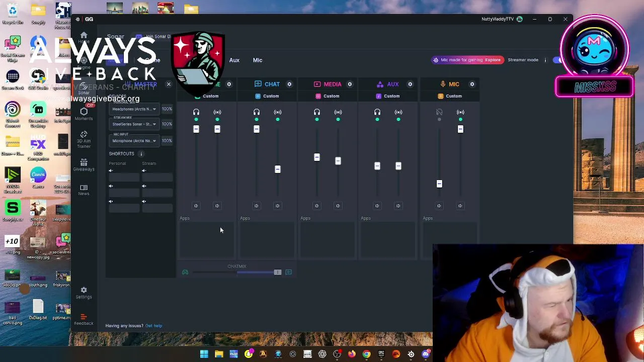Click Chat stream mix volume handle
The height and width of the screenshot is (362, 644).
click(278, 169)
